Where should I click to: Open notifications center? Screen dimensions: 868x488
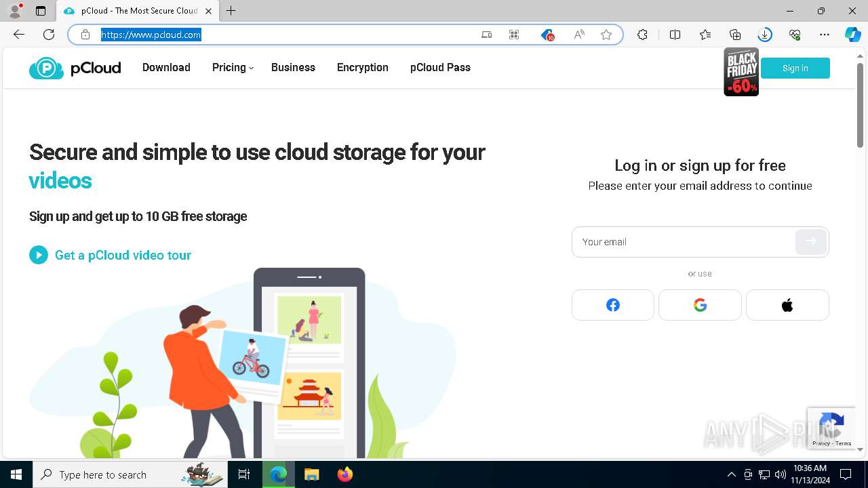click(846, 474)
